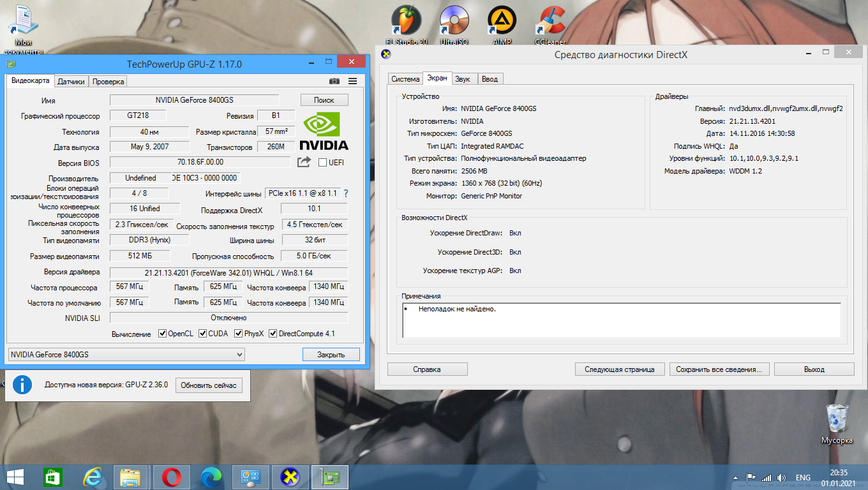Toggle the UEFI checkbox
The image size is (868, 490).
pos(322,162)
